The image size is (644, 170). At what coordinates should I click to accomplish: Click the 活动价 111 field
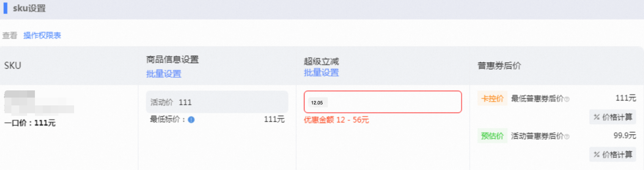[217, 102]
